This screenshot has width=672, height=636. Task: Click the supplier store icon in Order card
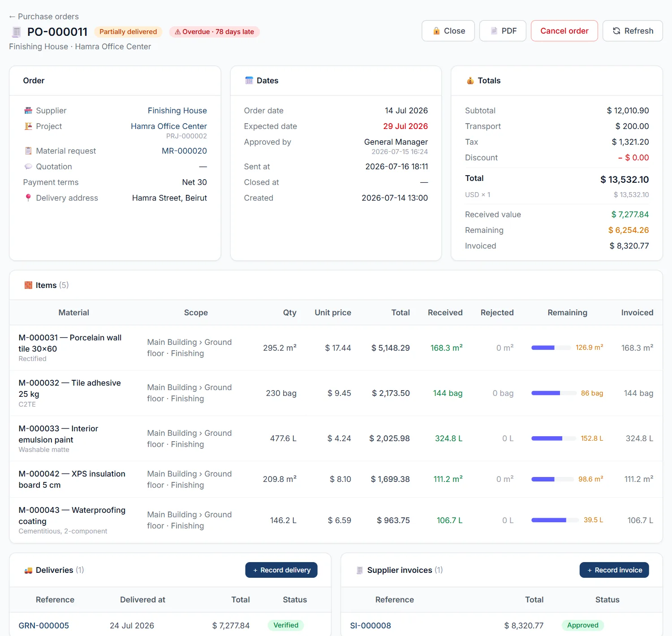(28, 111)
